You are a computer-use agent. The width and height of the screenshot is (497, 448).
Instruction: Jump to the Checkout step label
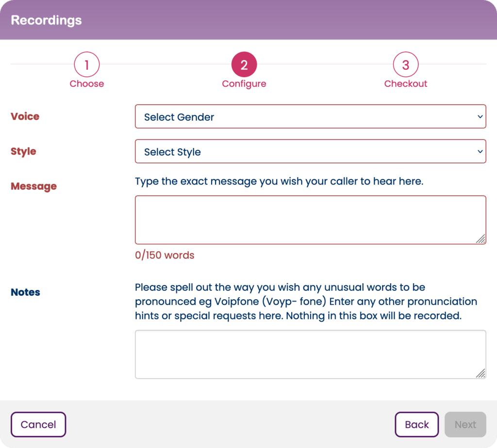(x=406, y=84)
